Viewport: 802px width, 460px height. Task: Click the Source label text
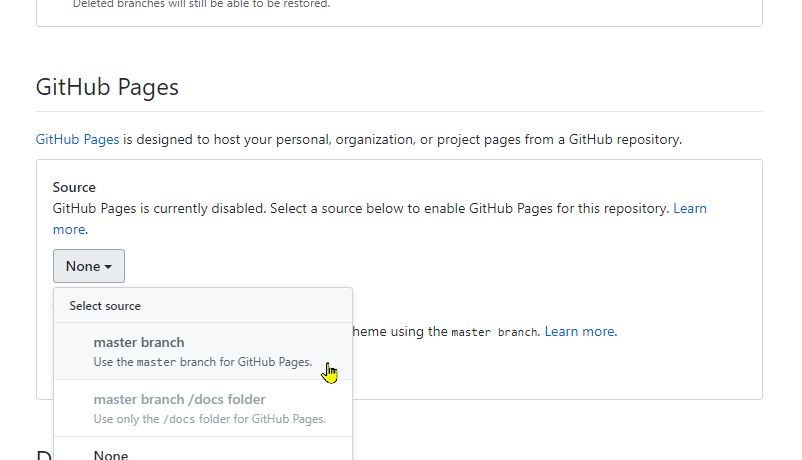[x=74, y=187]
